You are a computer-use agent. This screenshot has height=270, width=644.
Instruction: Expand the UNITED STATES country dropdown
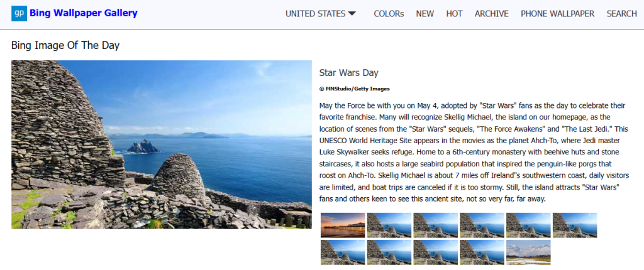(321, 14)
